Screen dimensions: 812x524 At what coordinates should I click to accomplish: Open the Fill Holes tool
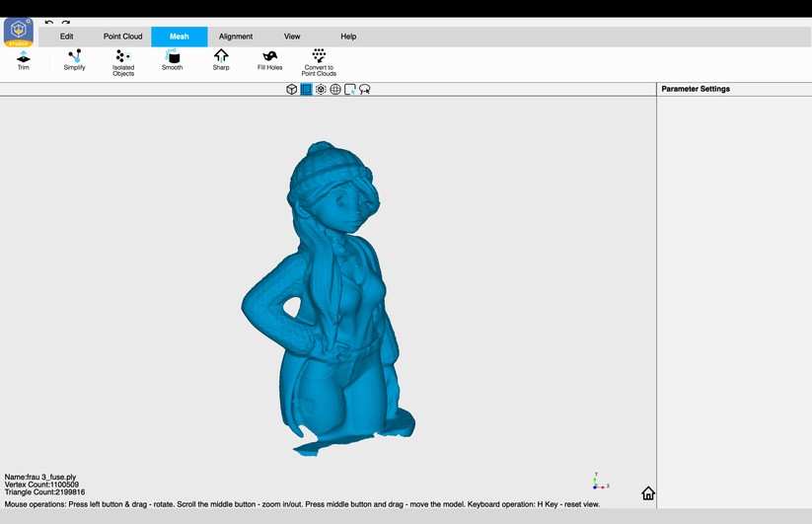click(x=269, y=60)
